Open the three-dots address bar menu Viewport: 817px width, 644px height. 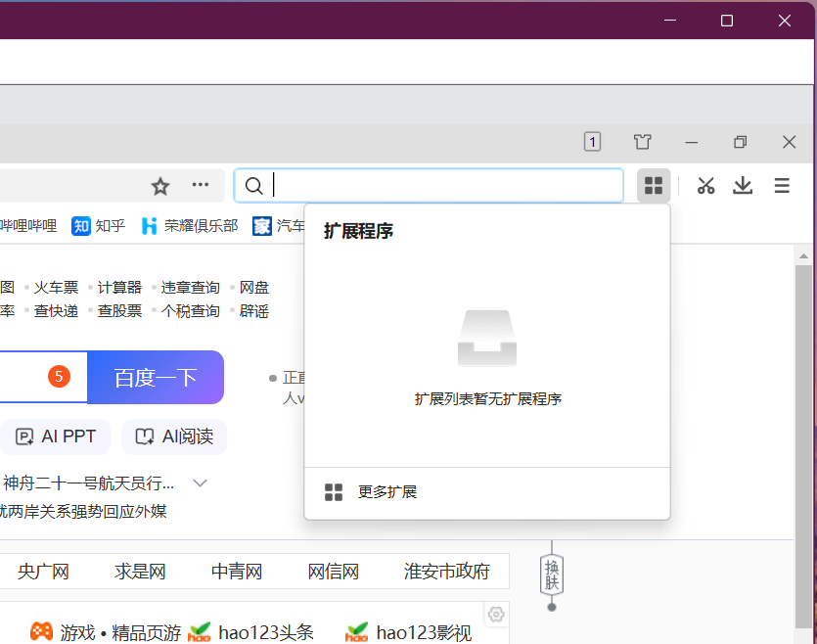tap(200, 184)
